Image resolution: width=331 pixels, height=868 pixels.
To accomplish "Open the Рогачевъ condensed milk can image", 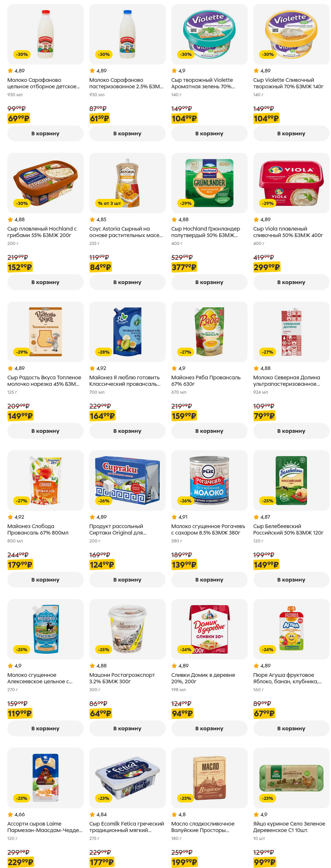I will pyautogui.click(x=209, y=480).
